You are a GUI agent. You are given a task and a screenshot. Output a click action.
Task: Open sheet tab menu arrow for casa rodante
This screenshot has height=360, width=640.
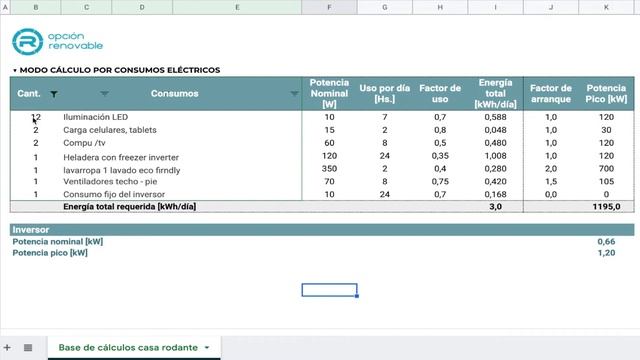(x=207, y=348)
